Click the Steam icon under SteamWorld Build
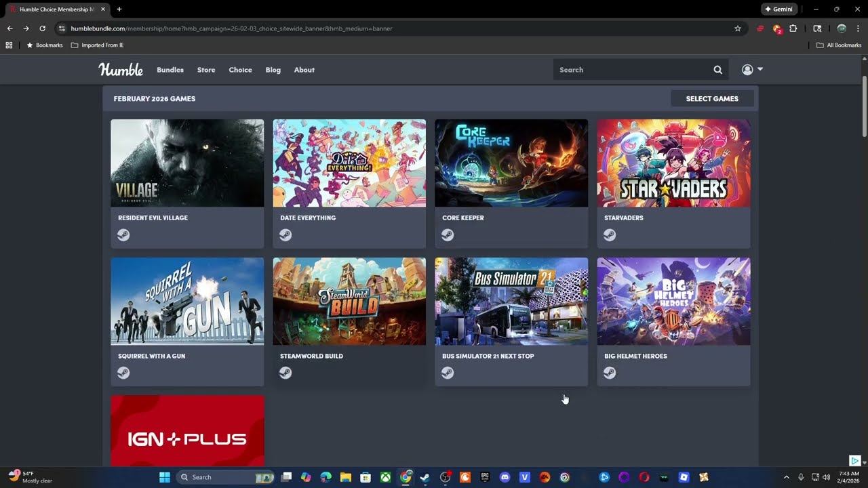This screenshot has height=488, width=868. pyautogui.click(x=285, y=373)
